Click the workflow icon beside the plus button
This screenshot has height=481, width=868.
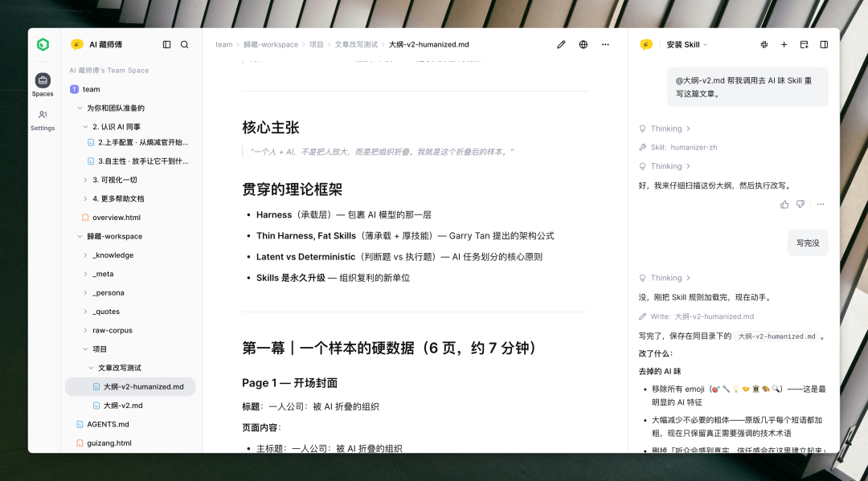764,44
